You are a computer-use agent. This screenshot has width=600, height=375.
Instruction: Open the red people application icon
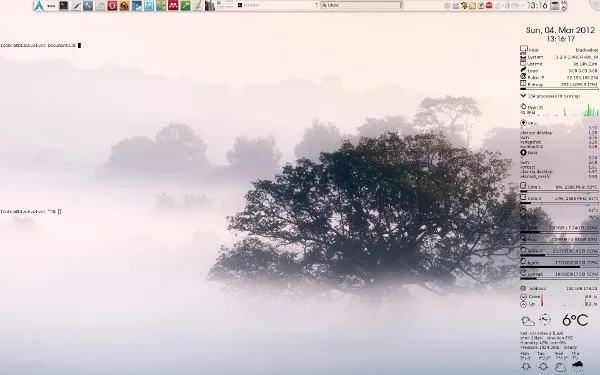(173, 5)
